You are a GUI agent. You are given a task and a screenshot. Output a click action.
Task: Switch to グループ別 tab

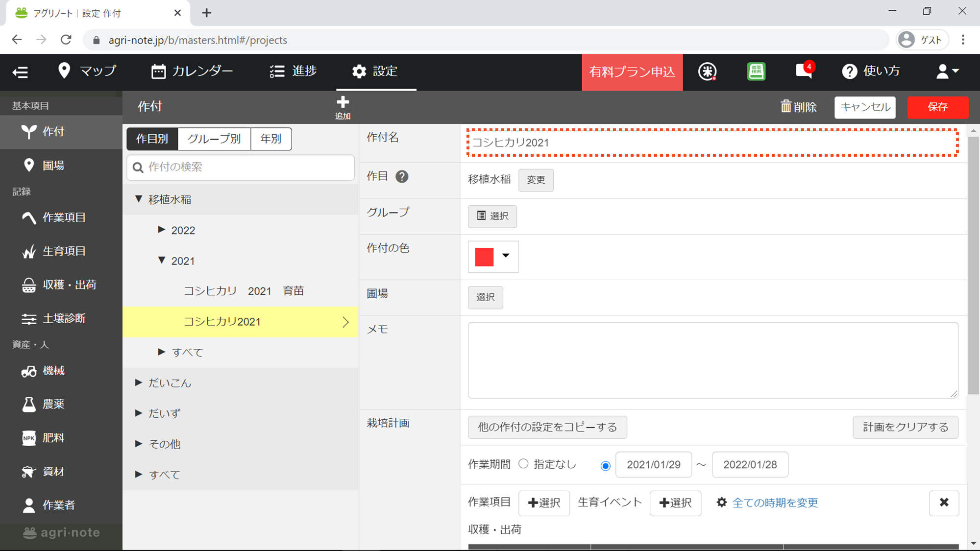(214, 139)
